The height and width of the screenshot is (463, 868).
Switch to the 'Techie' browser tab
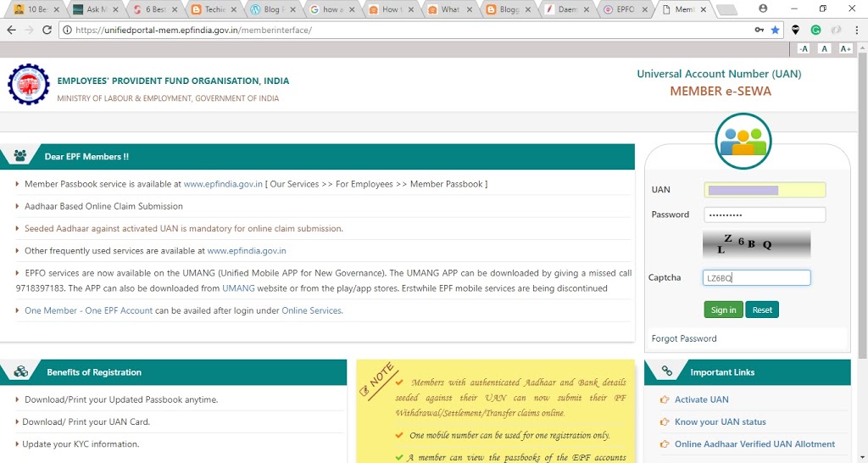click(214, 8)
